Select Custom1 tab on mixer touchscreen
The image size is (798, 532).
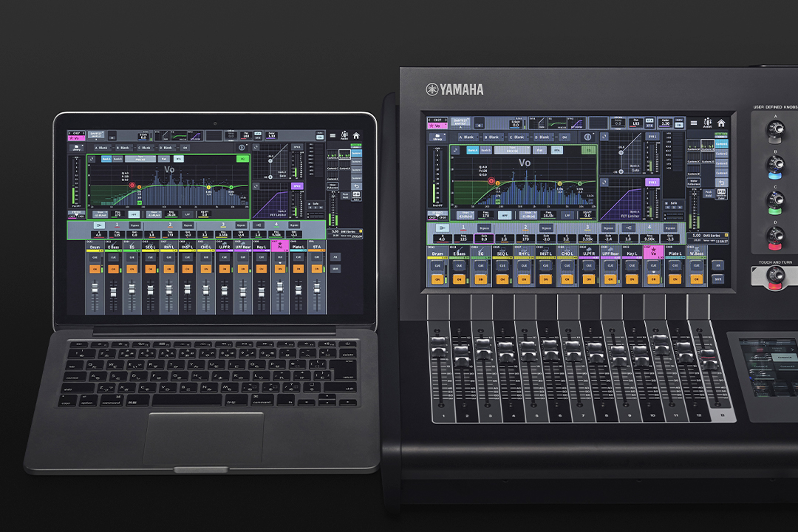[721, 143]
